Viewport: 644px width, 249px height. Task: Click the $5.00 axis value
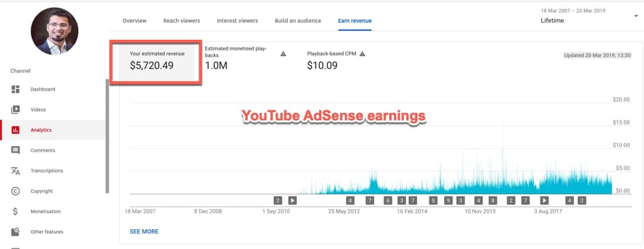(622, 168)
